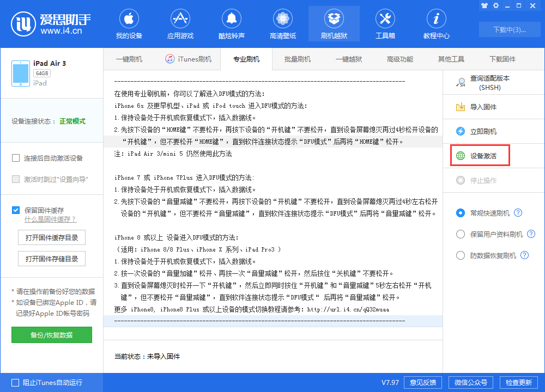Viewport: 545px width, 392px height.
Task: Select 防数据恢复刷机 flash mode
Action: pyautogui.click(x=461, y=255)
